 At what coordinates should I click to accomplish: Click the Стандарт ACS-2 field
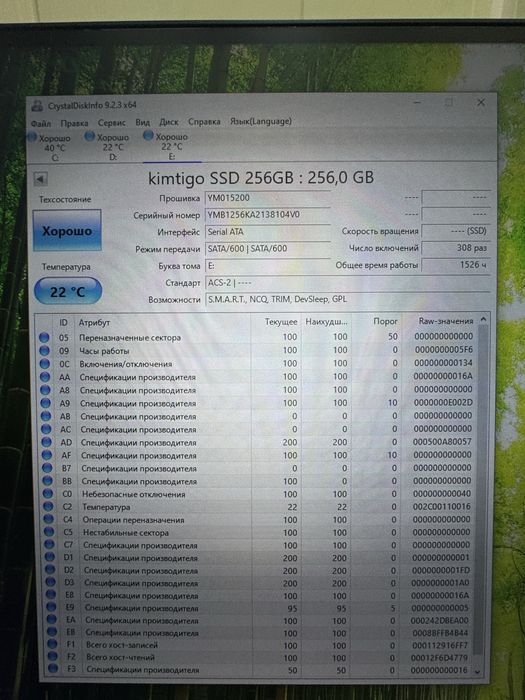[348, 283]
